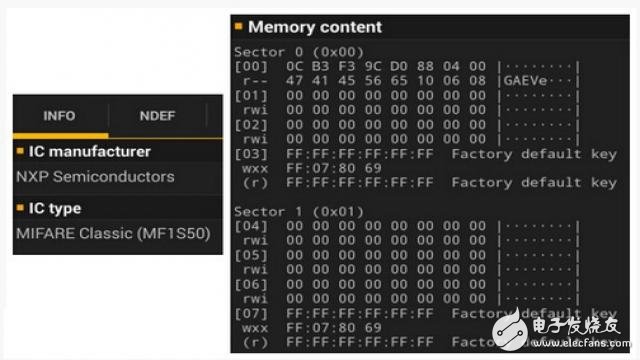Switch to the INFO tab
The image size is (640, 360).
click(x=60, y=116)
